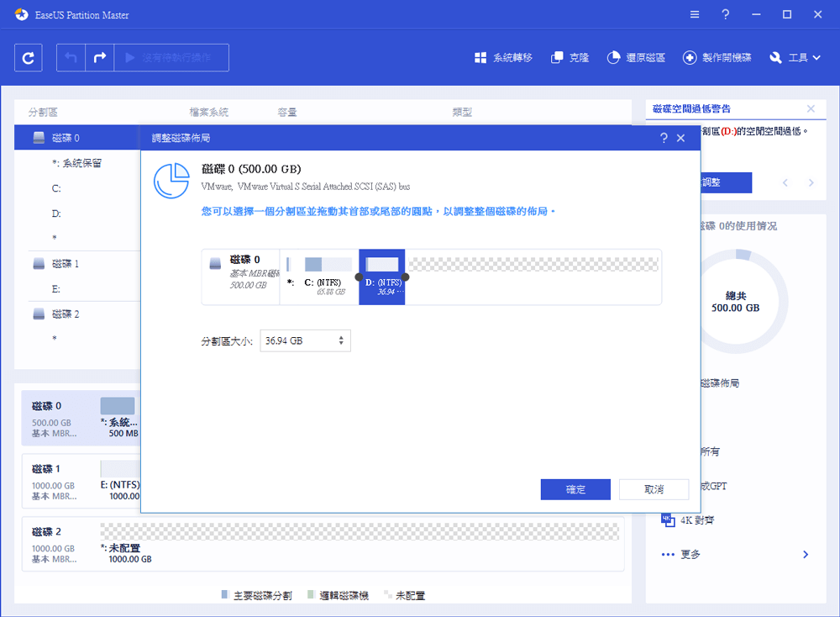The width and height of the screenshot is (840, 617).
Task: Cancel with the 取消 button
Action: tap(654, 489)
